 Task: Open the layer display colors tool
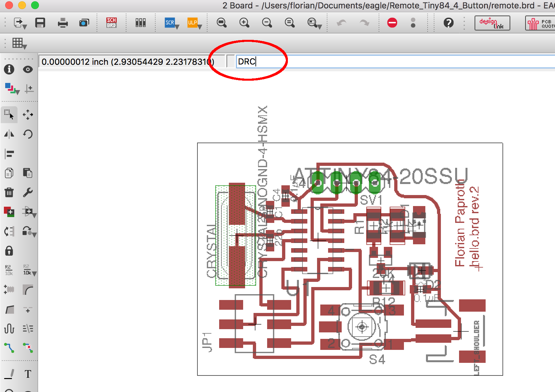(11, 88)
